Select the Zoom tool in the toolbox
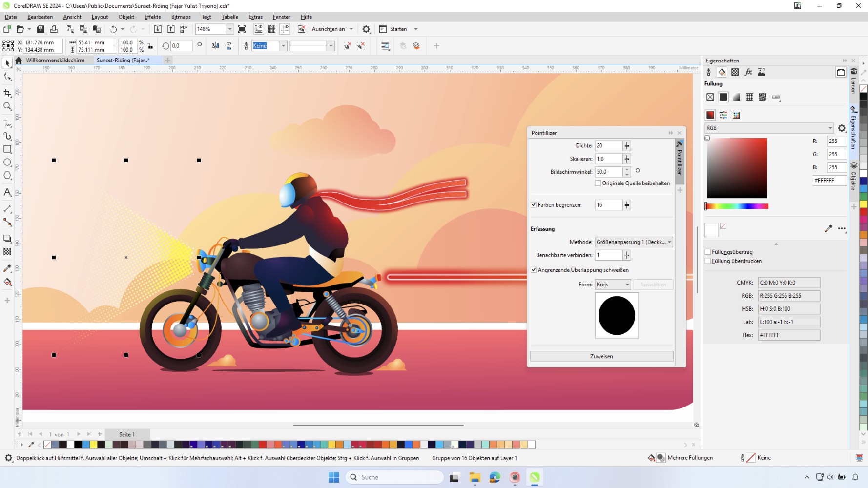Image resolution: width=868 pixels, height=488 pixels. (7, 107)
